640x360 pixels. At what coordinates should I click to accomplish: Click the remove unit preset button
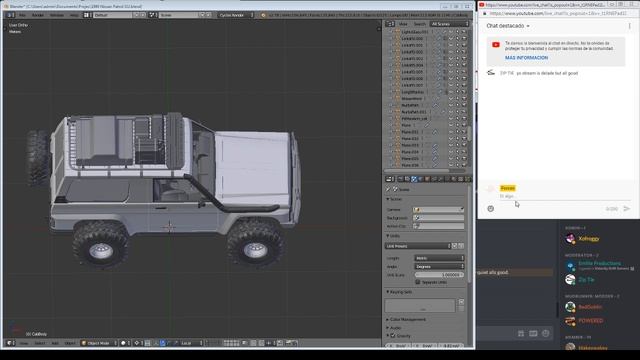[x=461, y=246]
